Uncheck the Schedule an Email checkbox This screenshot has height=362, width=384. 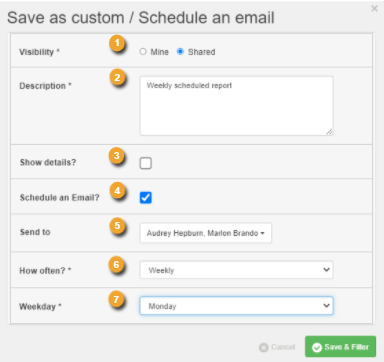tap(146, 197)
